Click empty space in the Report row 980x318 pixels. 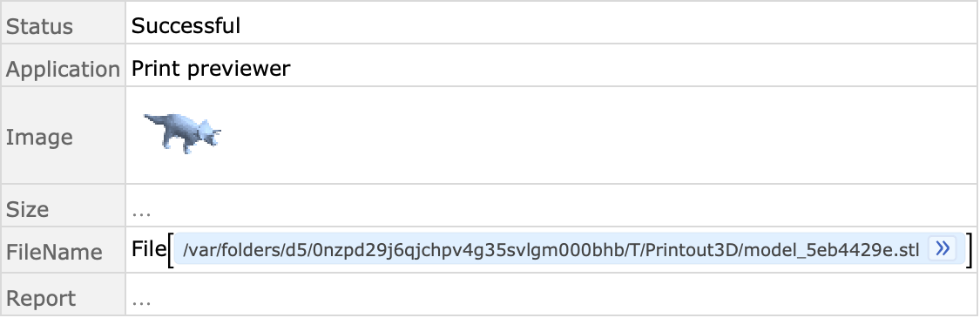563,294
